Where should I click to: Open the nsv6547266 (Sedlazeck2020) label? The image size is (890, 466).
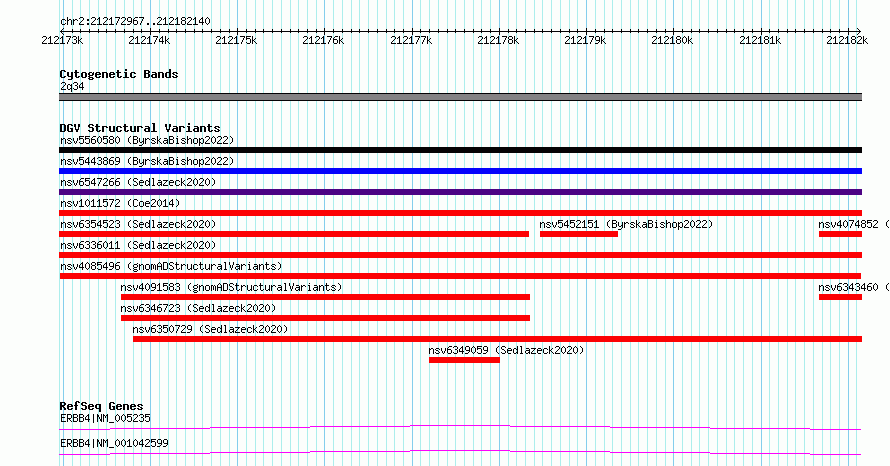pyautogui.click(x=138, y=182)
